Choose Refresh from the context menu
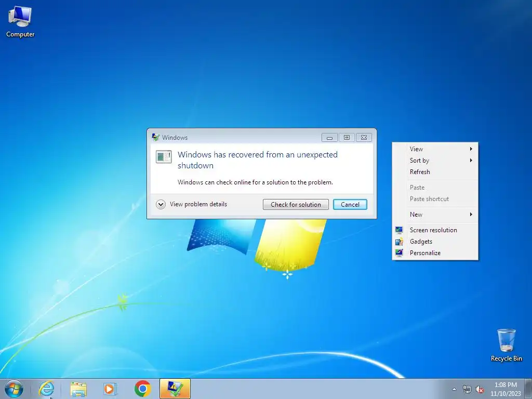532x399 pixels. pos(435,172)
